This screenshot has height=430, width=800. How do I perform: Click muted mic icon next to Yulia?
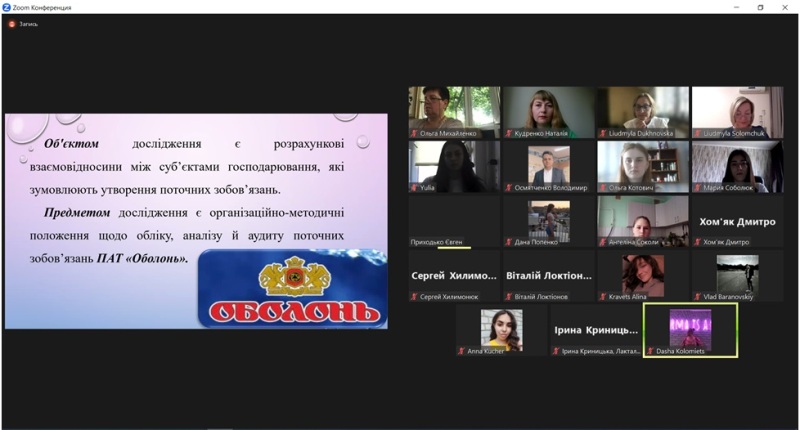(414, 188)
